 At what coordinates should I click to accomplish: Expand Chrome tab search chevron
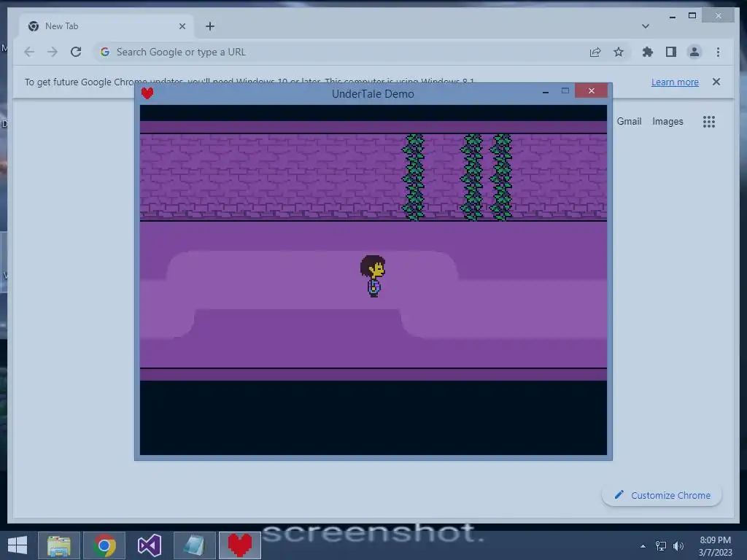click(x=645, y=26)
